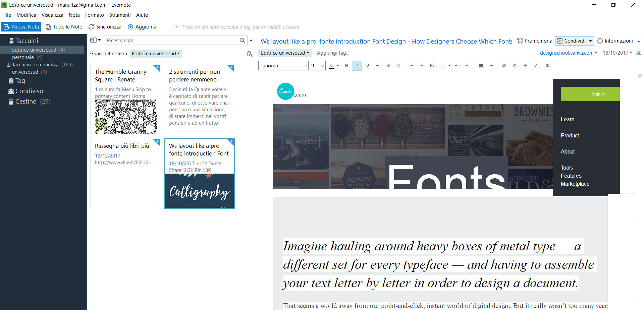Select the Ws layout like a pro note card

pos(199,173)
